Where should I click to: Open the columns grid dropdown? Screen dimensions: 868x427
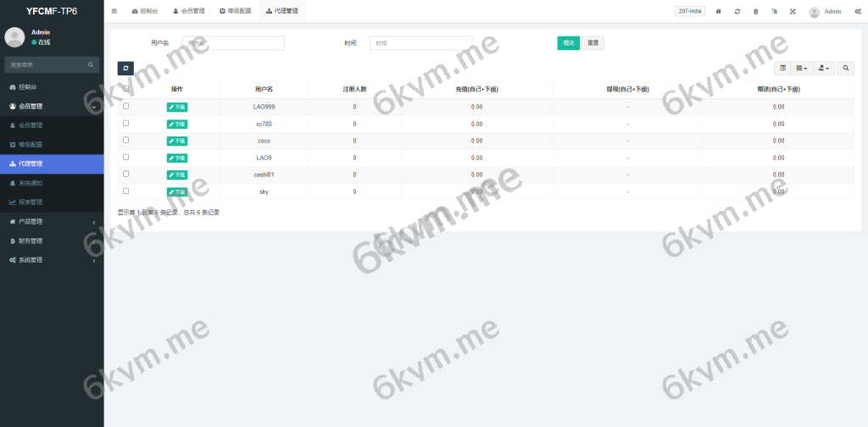801,68
